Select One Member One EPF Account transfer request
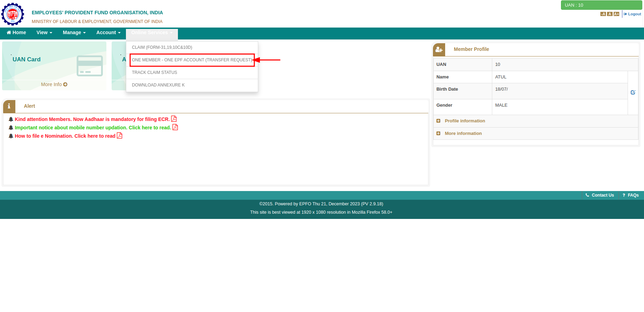The image size is (644, 312). (192, 60)
